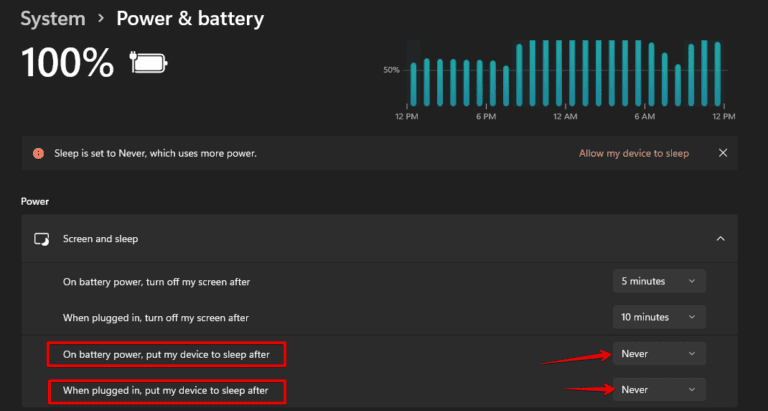The width and height of the screenshot is (768, 411).
Task: Click the breadcrumb arrow after System
Action: (x=102, y=19)
